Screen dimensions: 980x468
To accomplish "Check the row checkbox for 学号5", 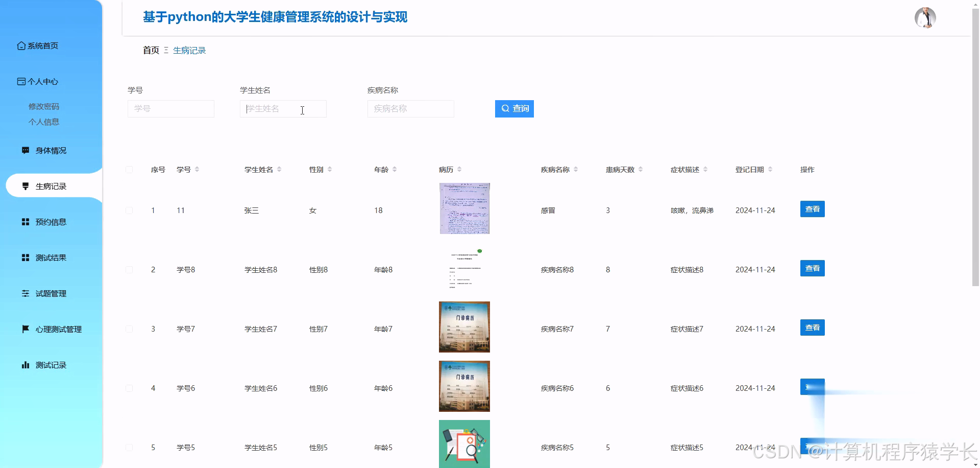I will 129,448.
